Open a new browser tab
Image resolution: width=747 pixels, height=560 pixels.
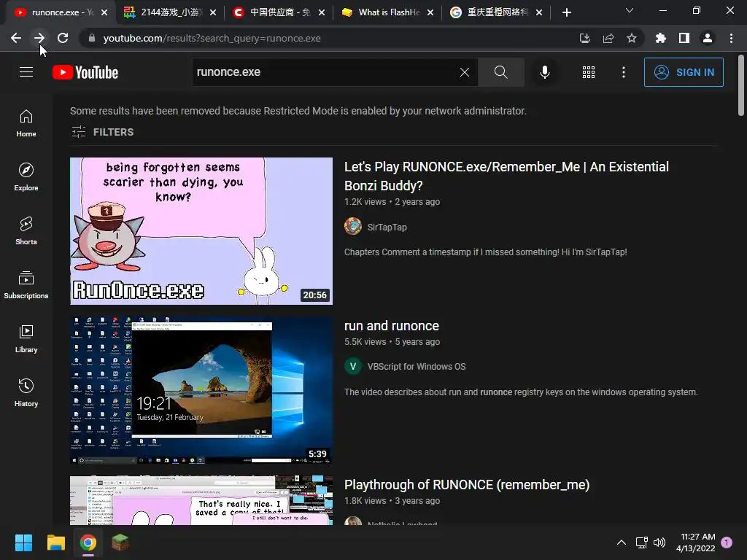coord(566,12)
